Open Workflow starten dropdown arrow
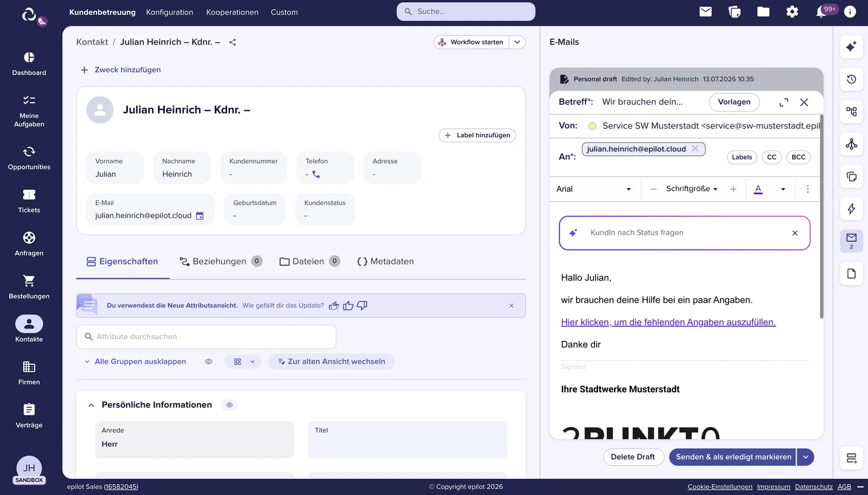Viewport: 868px width, 495px height. (518, 42)
